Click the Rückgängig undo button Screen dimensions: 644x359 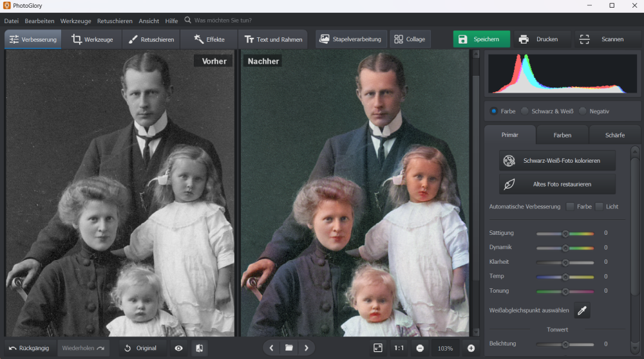(29, 348)
